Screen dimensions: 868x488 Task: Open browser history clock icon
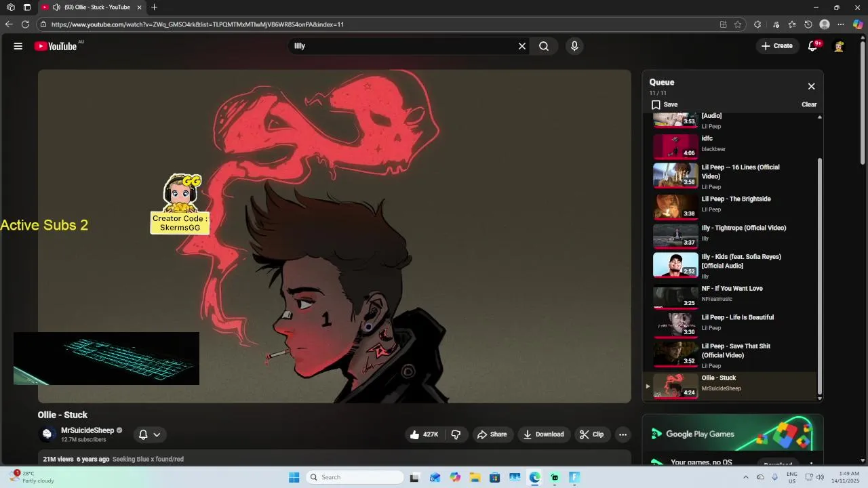808,24
